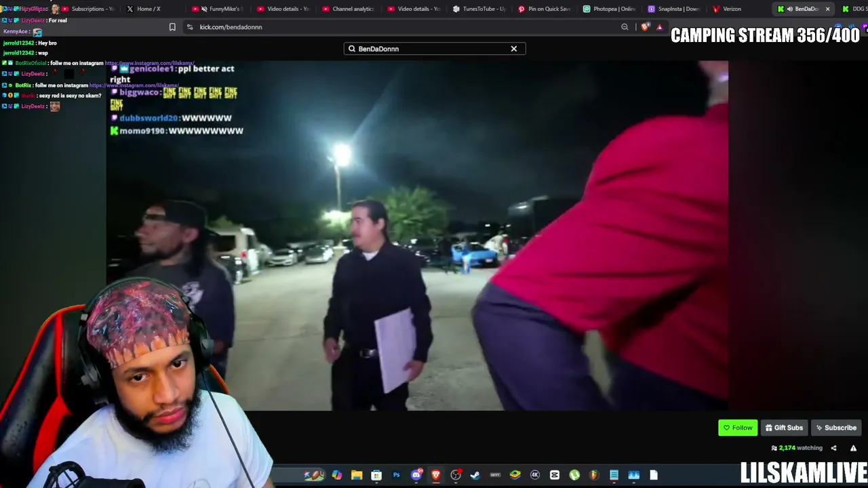868x488 pixels.
Task: Launch CapCut from the taskbar
Action: 555,475
